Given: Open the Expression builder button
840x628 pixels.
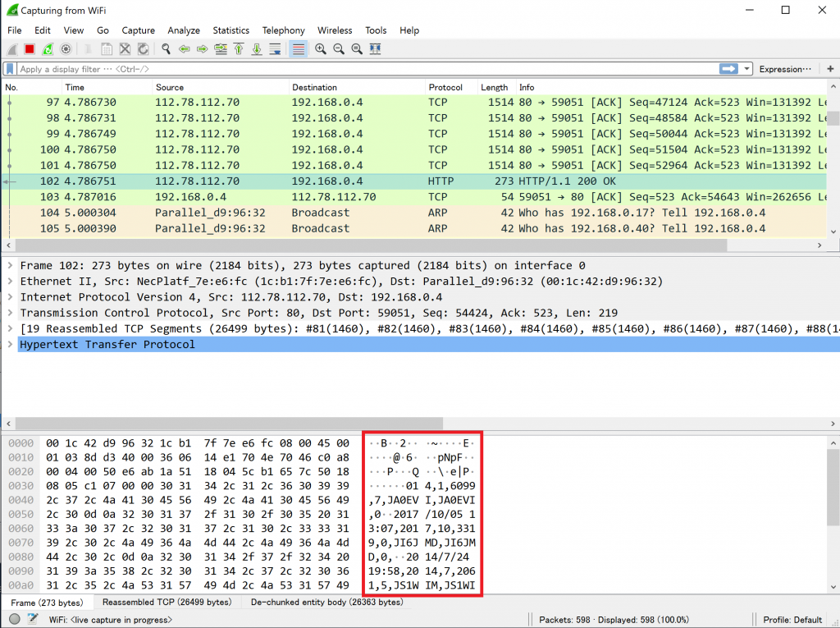Looking at the screenshot, I should click(x=785, y=69).
